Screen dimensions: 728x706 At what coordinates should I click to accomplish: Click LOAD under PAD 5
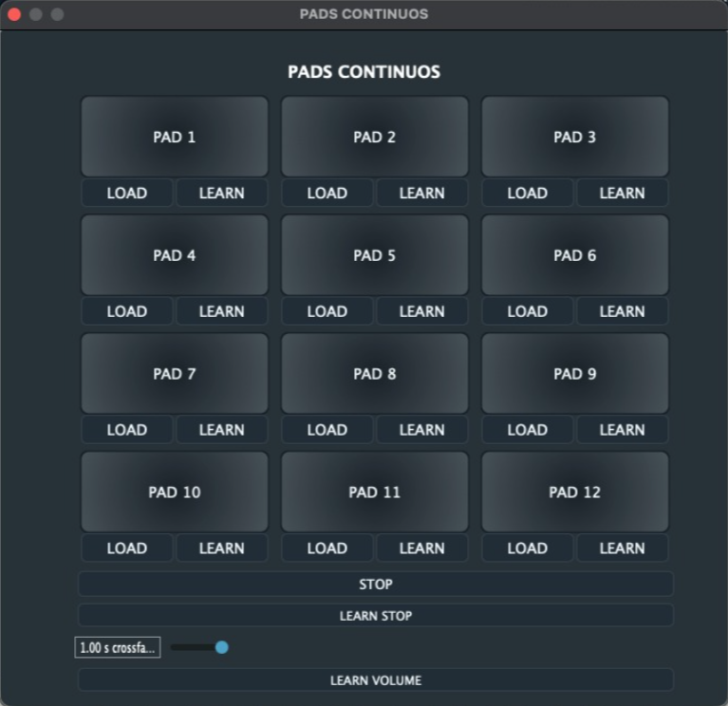327,311
